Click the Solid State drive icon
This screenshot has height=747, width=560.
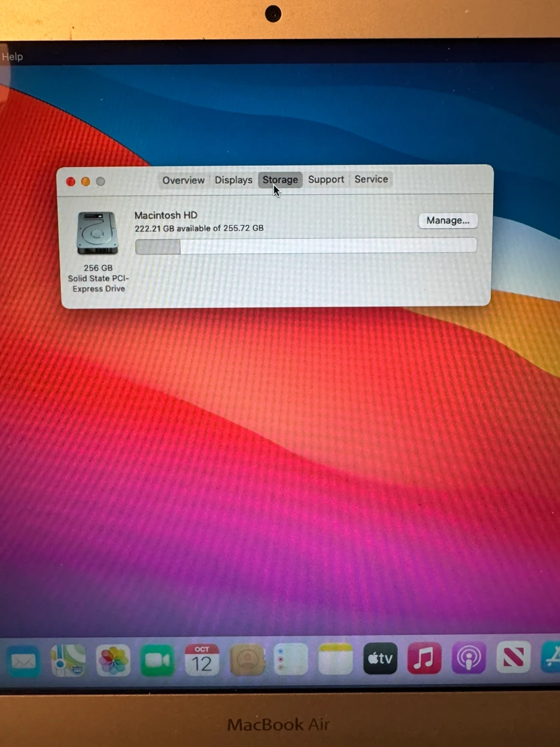[x=97, y=233]
